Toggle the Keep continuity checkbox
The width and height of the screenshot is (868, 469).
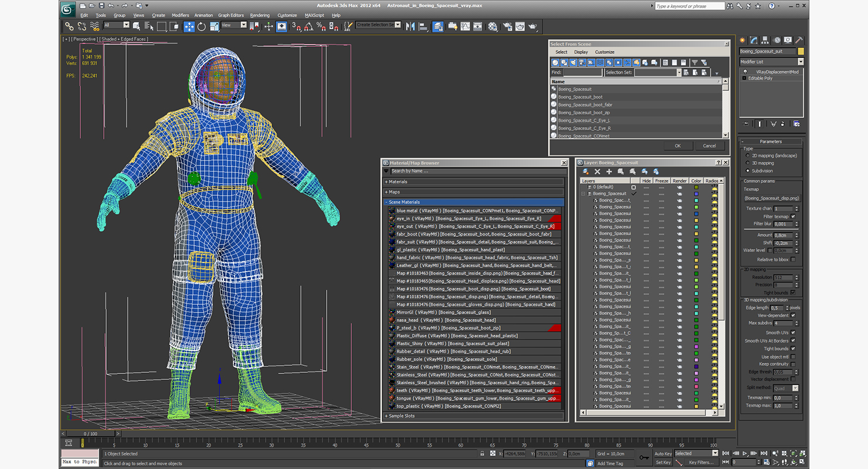pos(793,364)
